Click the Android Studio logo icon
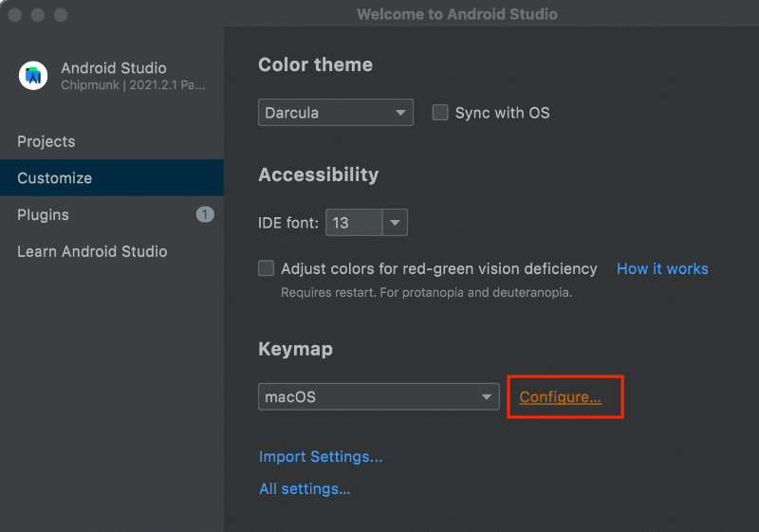Screen dimensions: 759x532 [x=33, y=76]
